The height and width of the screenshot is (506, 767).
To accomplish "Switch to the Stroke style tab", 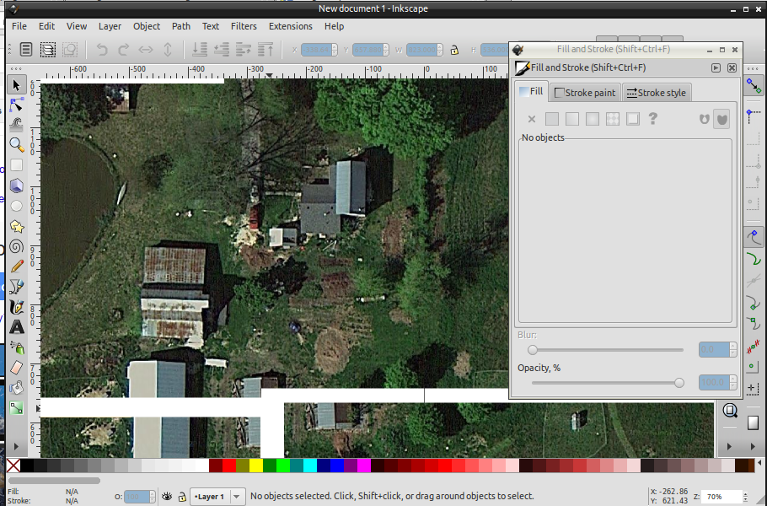I will pyautogui.click(x=656, y=93).
